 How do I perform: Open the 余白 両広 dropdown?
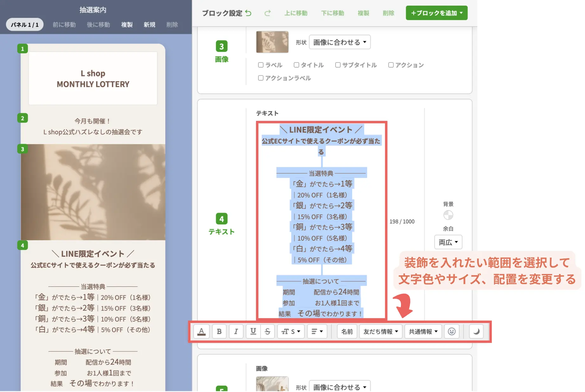pyautogui.click(x=448, y=243)
